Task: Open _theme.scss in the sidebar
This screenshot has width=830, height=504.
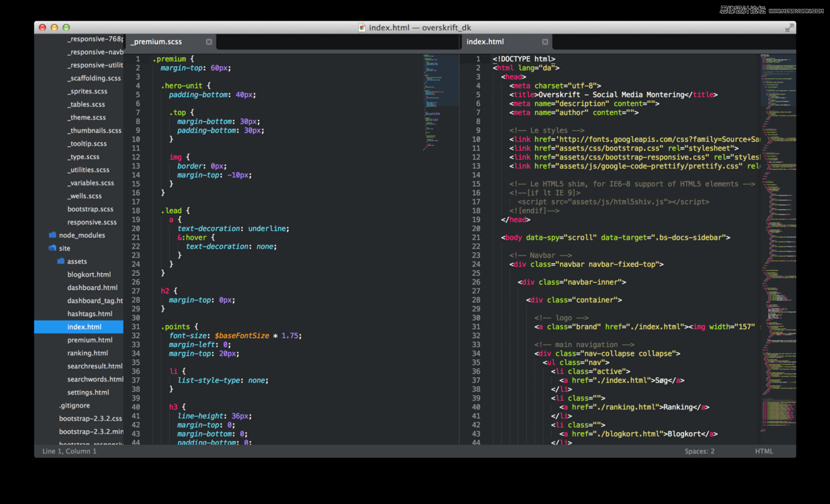Action: pos(86,117)
